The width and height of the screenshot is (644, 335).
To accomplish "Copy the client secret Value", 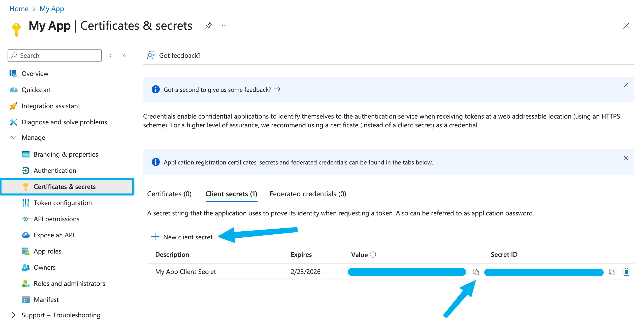I will 476,272.
